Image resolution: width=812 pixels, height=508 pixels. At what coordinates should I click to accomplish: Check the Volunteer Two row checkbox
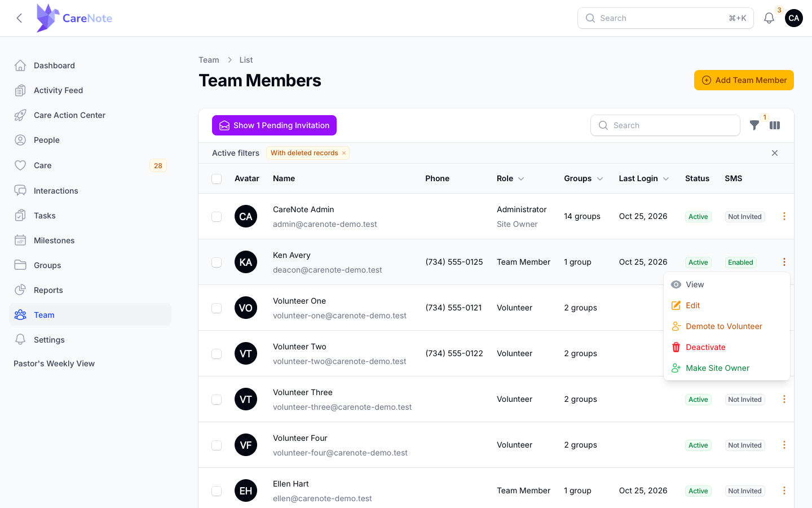tap(217, 354)
